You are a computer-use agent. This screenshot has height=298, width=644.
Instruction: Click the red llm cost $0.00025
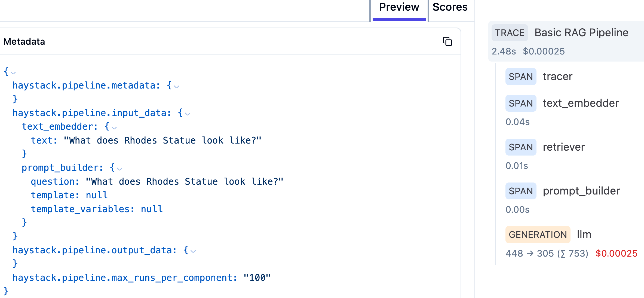[616, 253]
